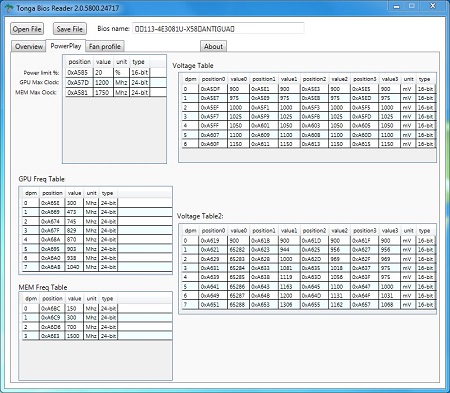
Task: Click value1 header in Voltage Table2
Action: pos(289,230)
